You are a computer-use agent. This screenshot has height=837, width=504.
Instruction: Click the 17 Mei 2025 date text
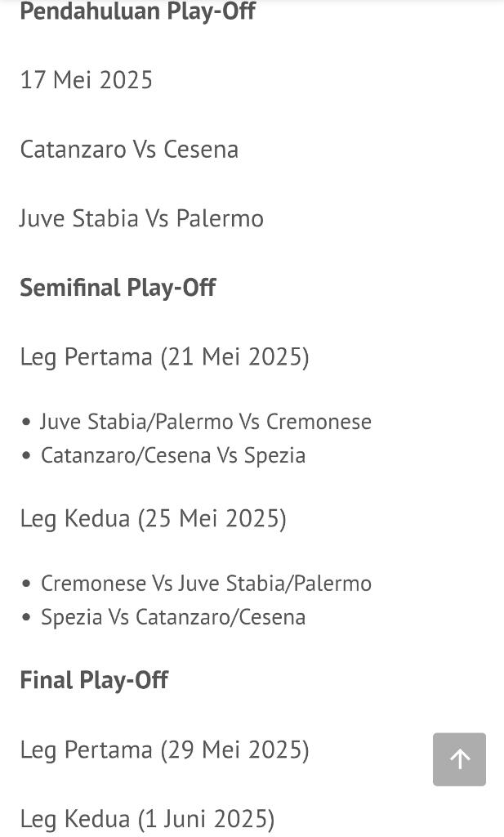[x=87, y=80]
